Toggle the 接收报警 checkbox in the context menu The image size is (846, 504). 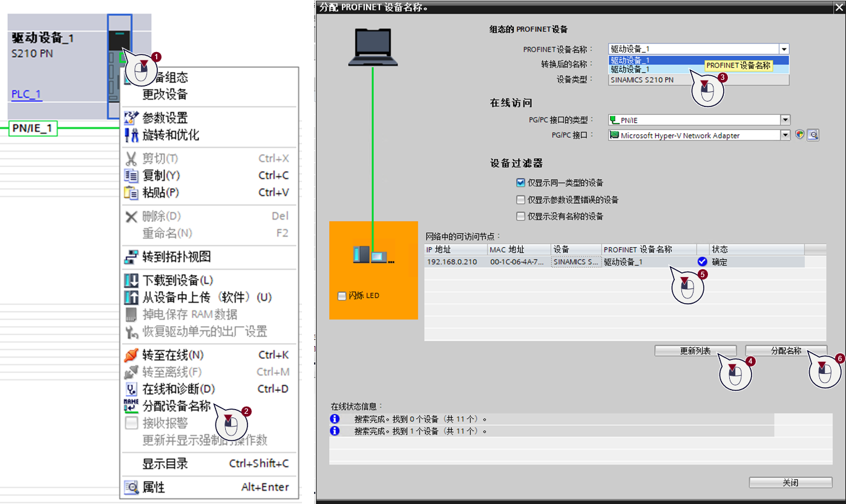tap(131, 423)
